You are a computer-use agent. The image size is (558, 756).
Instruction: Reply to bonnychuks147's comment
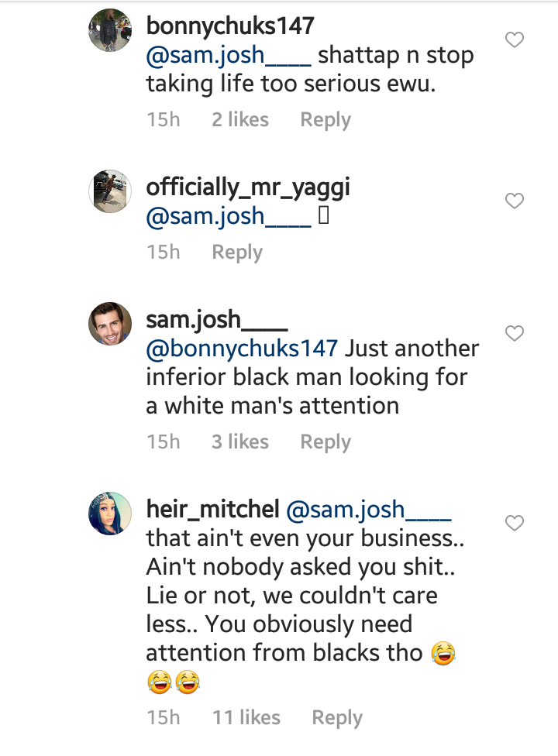(x=325, y=120)
